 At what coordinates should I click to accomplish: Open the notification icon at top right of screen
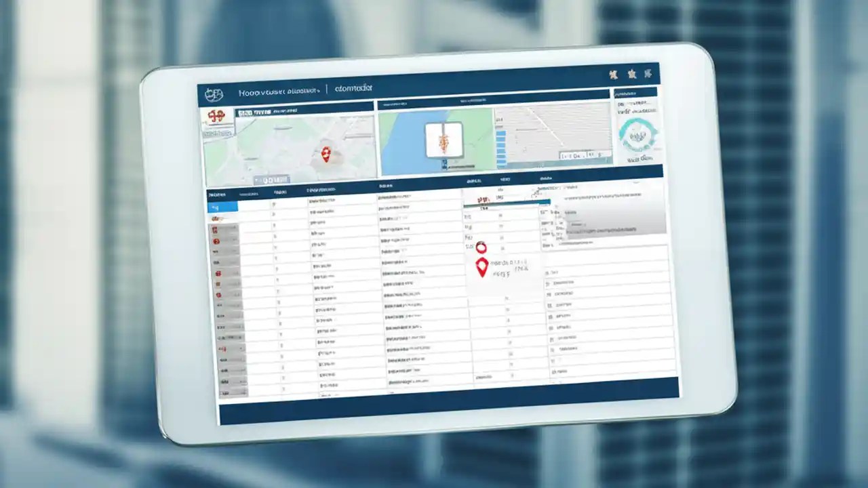[x=632, y=75]
